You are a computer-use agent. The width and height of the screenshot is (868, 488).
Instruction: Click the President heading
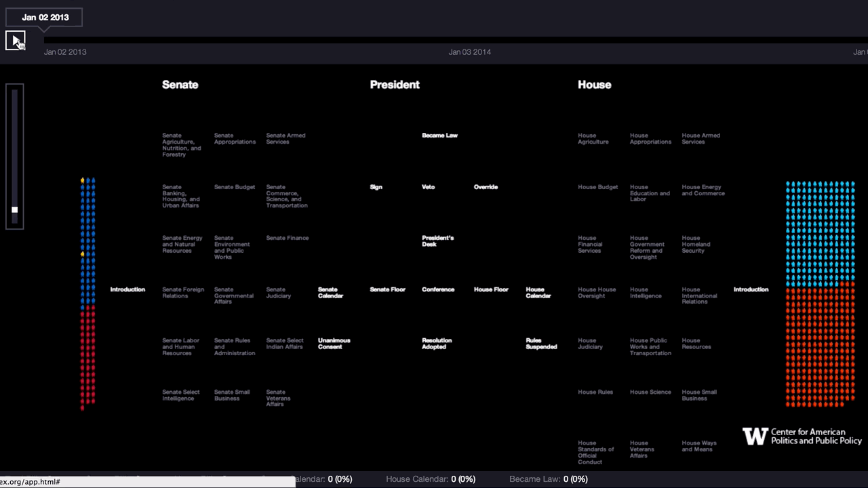pyautogui.click(x=395, y=85)
